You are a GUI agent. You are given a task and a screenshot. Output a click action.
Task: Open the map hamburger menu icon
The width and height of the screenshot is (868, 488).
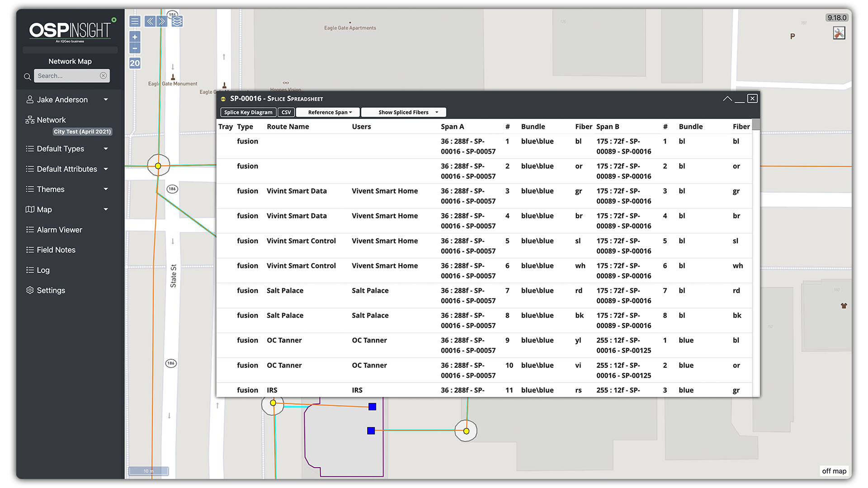coord(134,21)
